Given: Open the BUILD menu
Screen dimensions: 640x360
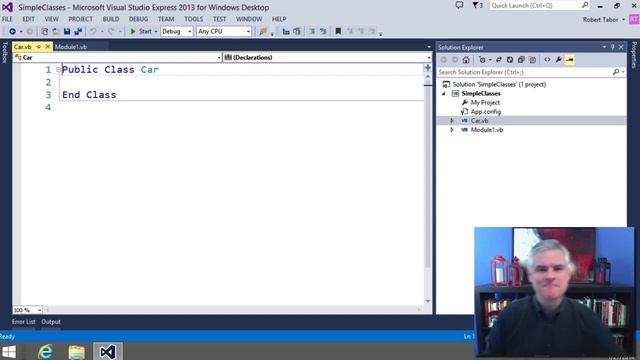Looking at the screenshot, I should [111, 19].
